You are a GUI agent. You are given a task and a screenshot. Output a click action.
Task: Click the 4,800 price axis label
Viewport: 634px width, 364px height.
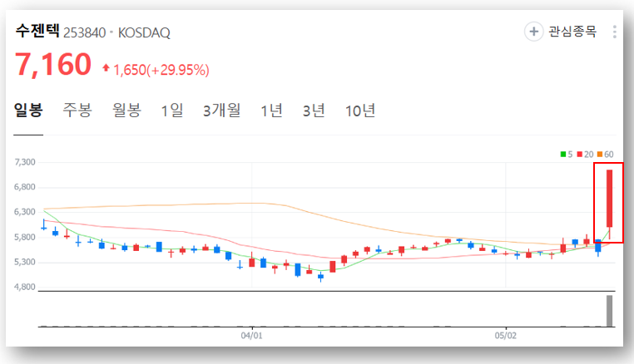coord(25,287)
